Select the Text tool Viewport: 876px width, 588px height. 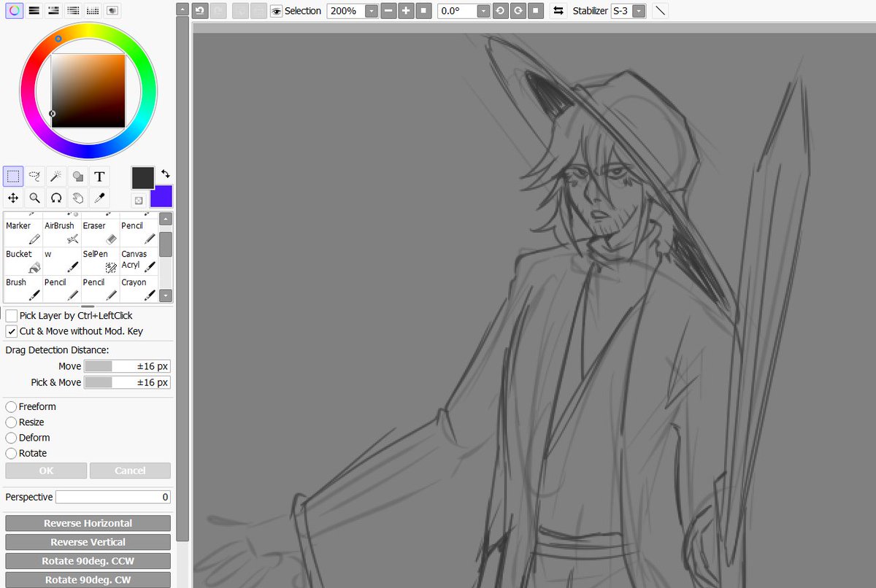click(x=99, y=176)
